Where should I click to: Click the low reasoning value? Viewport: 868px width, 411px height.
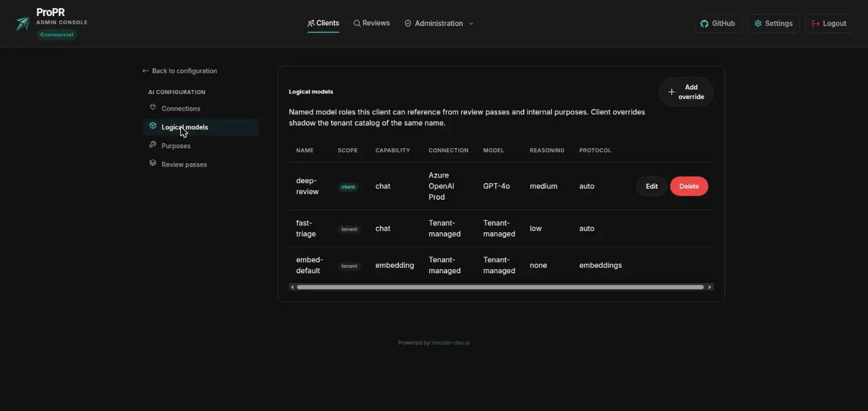pyautogui.click(x=535, y=228)
